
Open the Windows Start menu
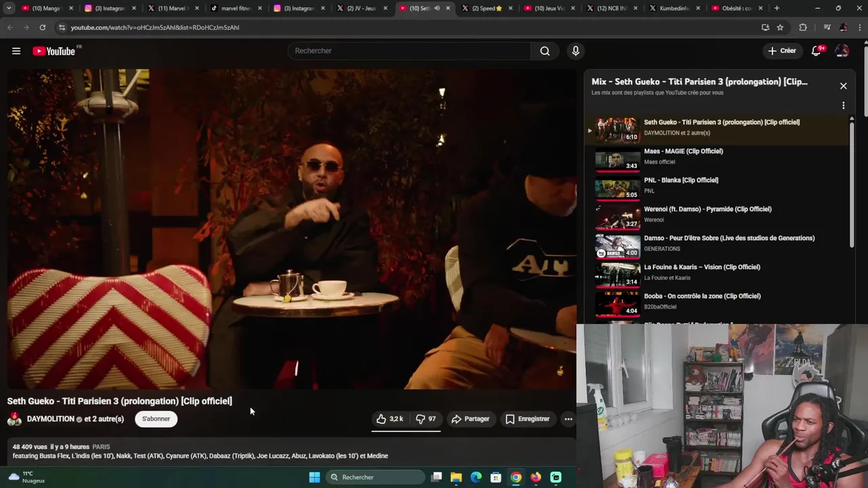(x=315, y=477)
